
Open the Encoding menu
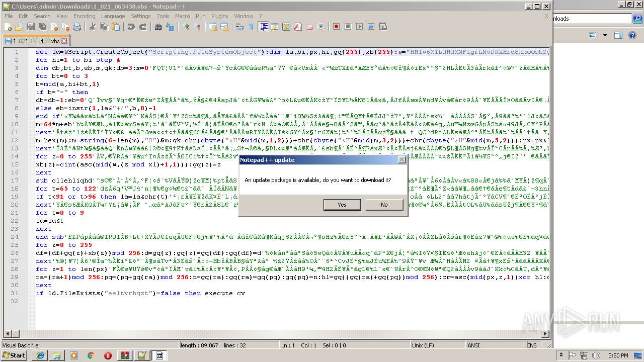pyautogui.click(x=84, y=16)
